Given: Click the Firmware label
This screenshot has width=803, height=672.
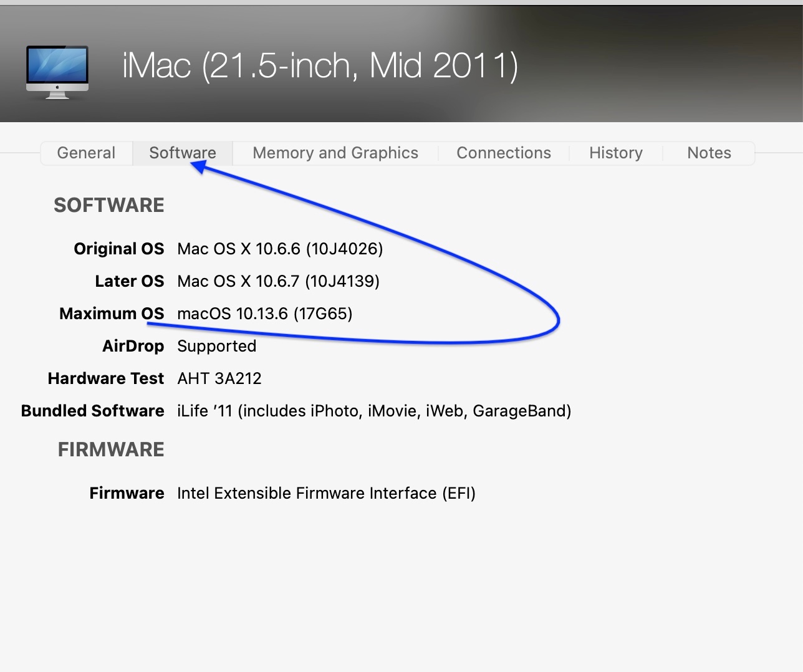Looking at the screenshot, I should pyautogui.click(x=127, y=493).
